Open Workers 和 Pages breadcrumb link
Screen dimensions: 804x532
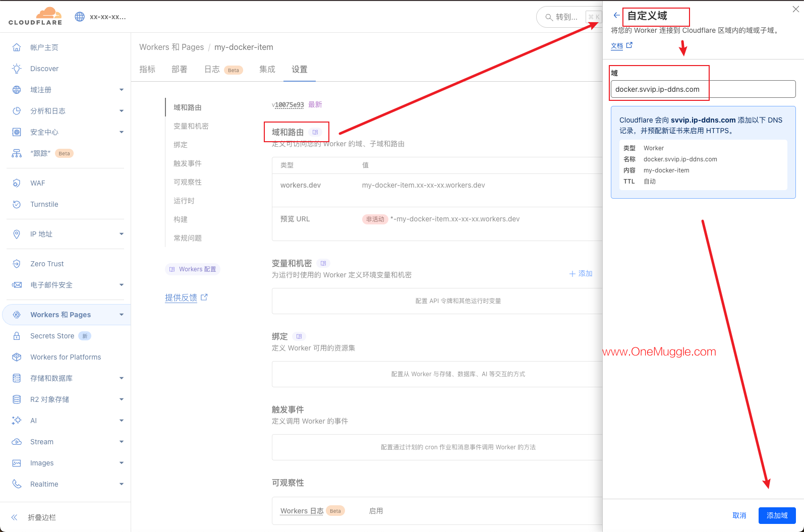pos(171,47)
